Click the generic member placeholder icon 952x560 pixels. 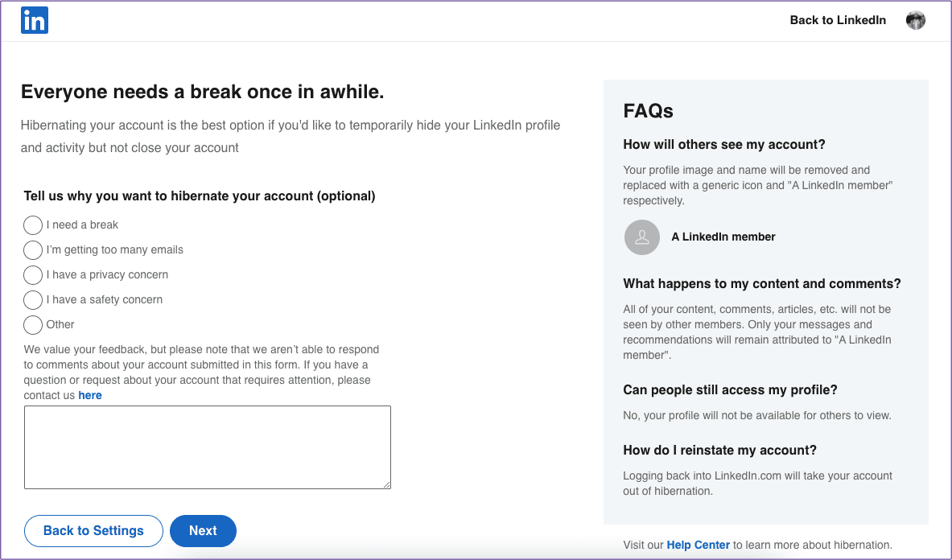(641, 237)
